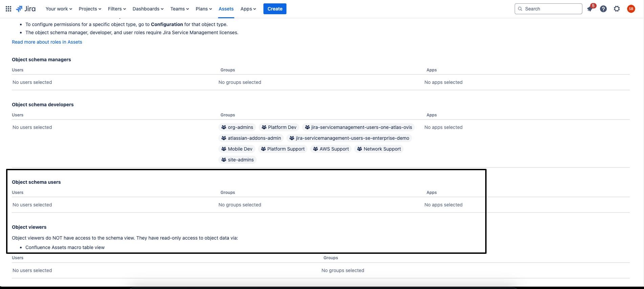The width and height of the screenshot is (644, 289).
Task: Click the org-admins group tag
Action: [x=237, y=127]
